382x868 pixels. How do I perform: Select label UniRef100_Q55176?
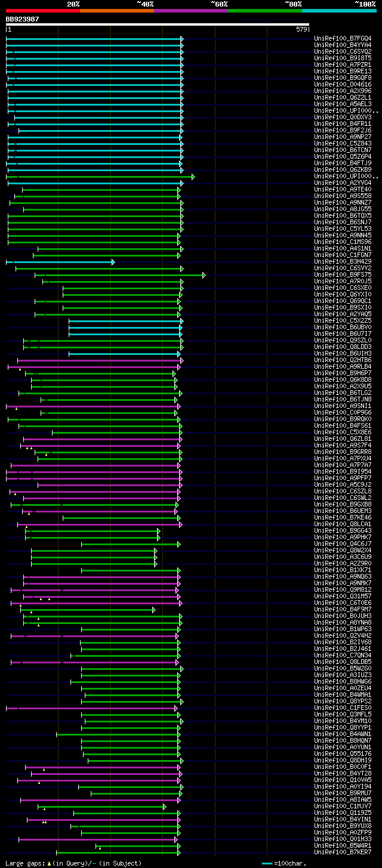coord(343,754)
